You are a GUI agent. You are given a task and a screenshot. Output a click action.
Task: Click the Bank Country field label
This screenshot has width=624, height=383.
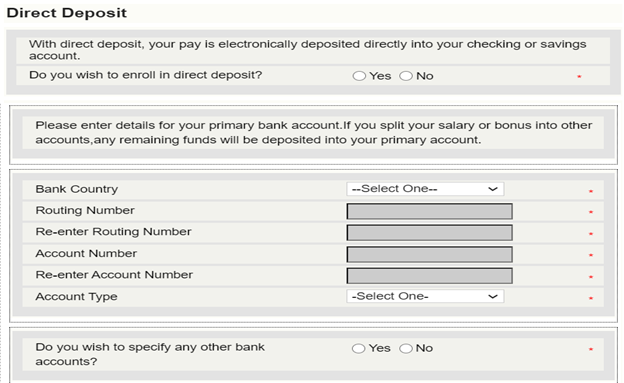[77, 189]
